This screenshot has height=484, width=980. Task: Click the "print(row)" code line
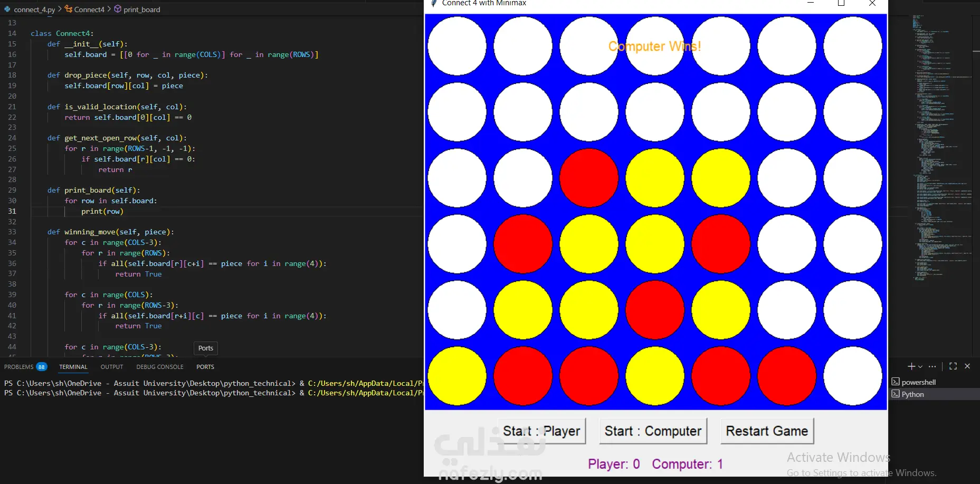point(102,211)
